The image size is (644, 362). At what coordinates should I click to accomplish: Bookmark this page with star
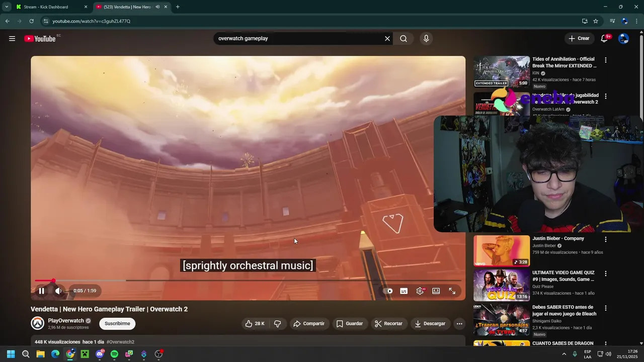(596, 21)
